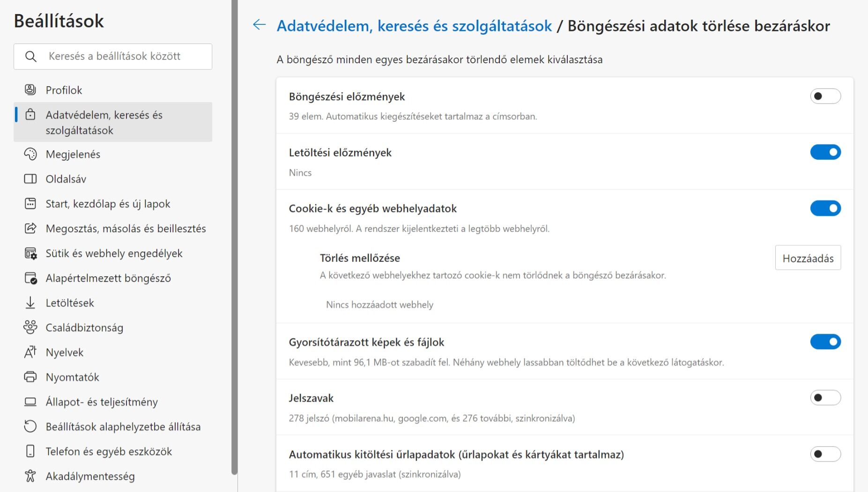Image resolution: width=868 pixels, height=492 pixels.
Task: Open Megjelenés via its palette icon
Action: (x=30, y=154)
